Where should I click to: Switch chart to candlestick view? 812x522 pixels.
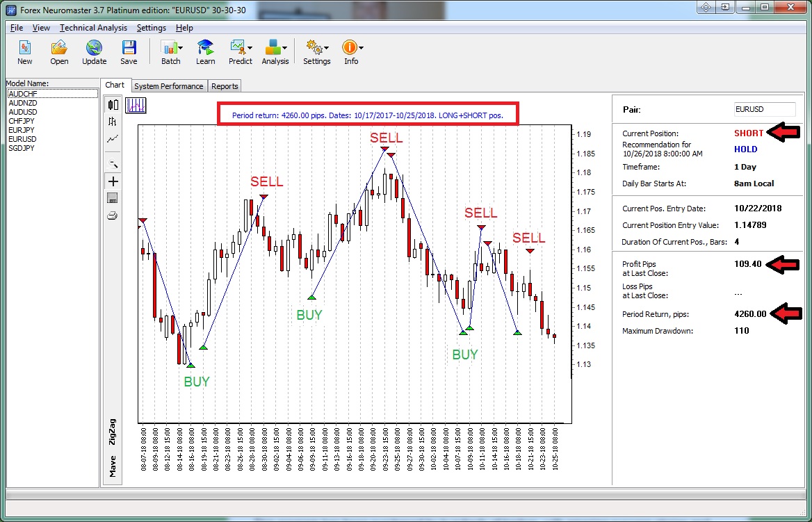click(113, 104)
